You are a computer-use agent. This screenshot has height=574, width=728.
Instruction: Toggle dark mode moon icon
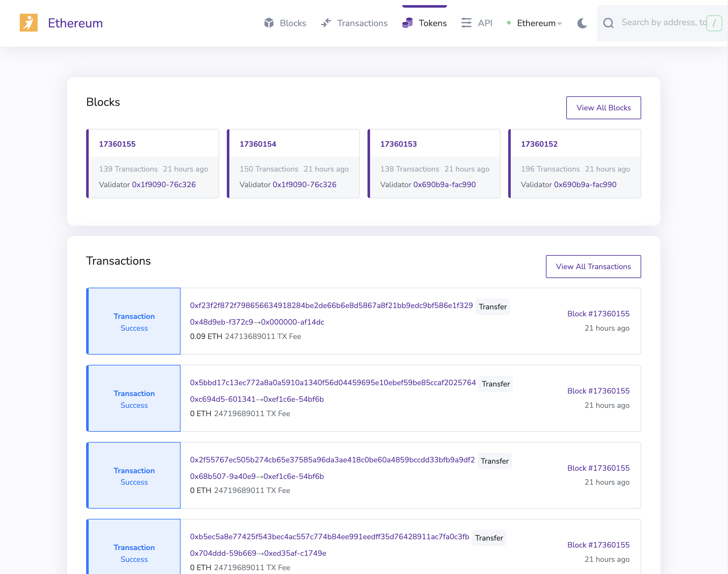pyautogui.click(x=582, y=23)
